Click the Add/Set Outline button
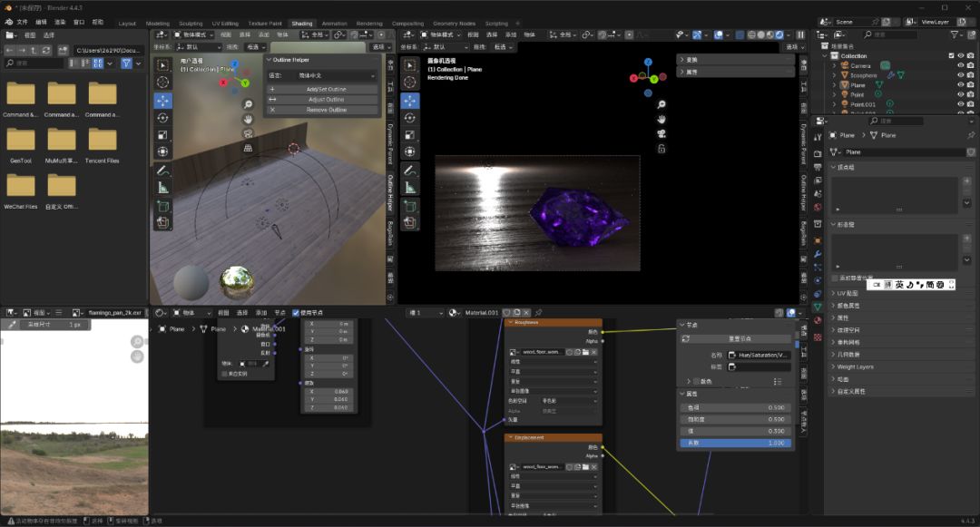The height and width of the screenshot is (527, 980). click(x=326, y=90)
